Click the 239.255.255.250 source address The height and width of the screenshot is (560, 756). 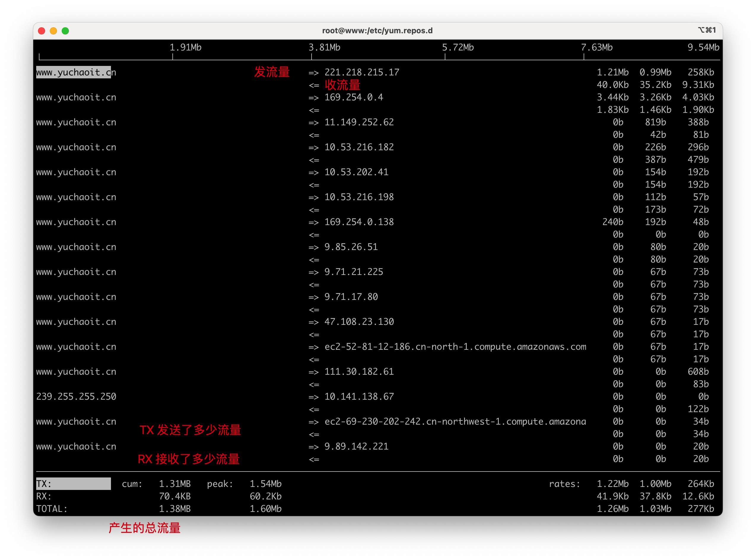pyautogui.click(x=76, y=397)
